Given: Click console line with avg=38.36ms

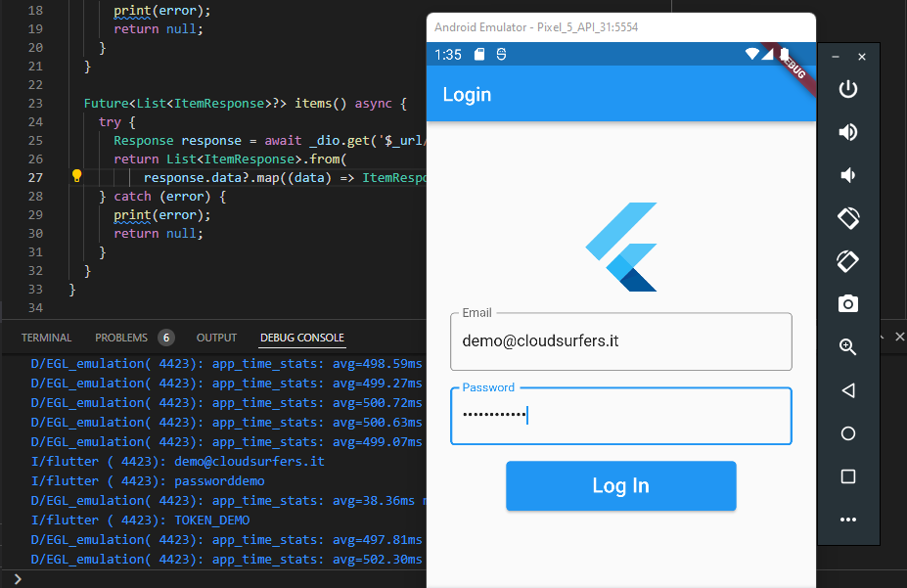Looking at the screenshot, I should point(227,501).
